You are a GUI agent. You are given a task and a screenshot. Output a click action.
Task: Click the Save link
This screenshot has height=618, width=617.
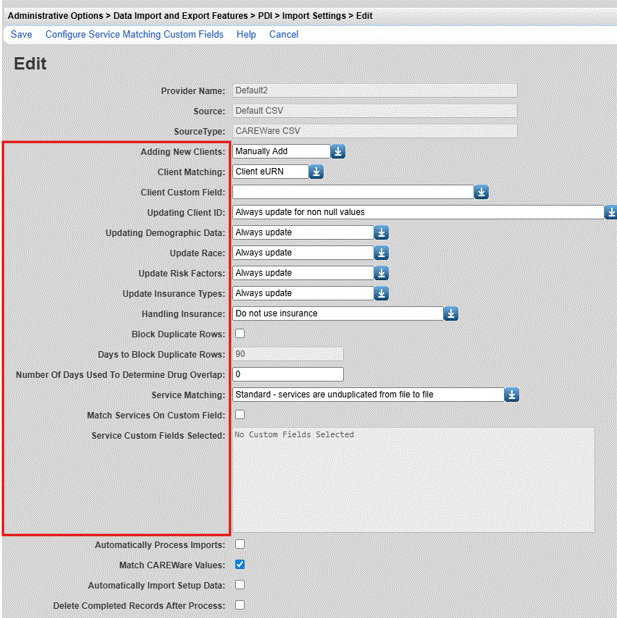tap(21, 34)
